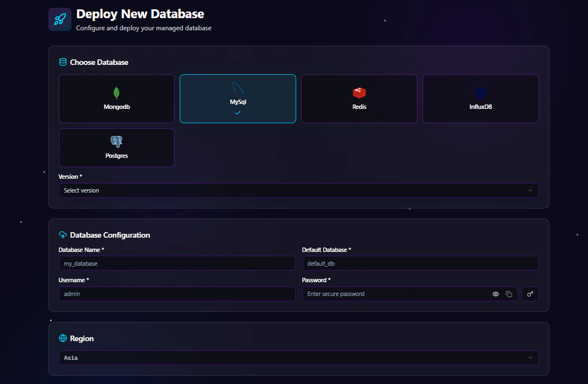588x384 pixels.
Task: Click the 'Username *' label
Action: pyautogui.click(x=74, y=280)
